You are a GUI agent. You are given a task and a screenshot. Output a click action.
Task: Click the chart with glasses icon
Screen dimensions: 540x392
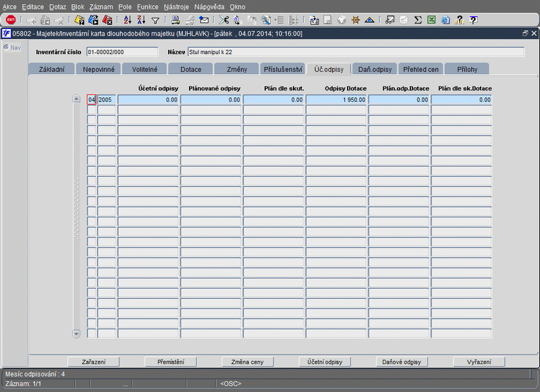[x=390, y=20]
